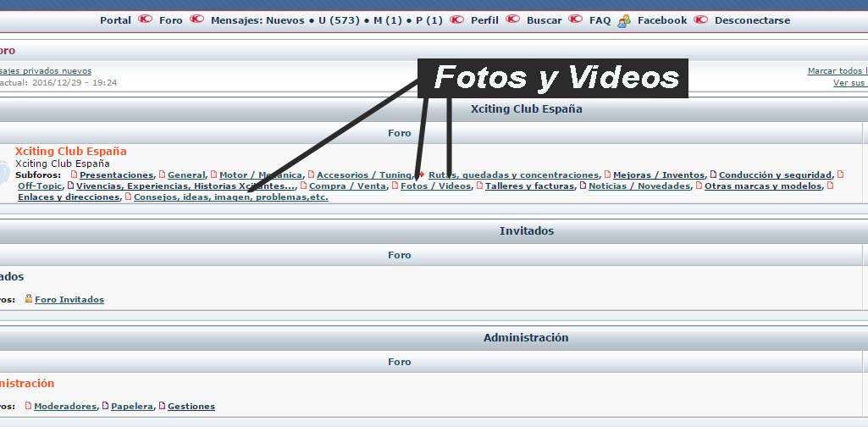Open the Portal menu item
868x427 pixels.
[x=115, y=20]
